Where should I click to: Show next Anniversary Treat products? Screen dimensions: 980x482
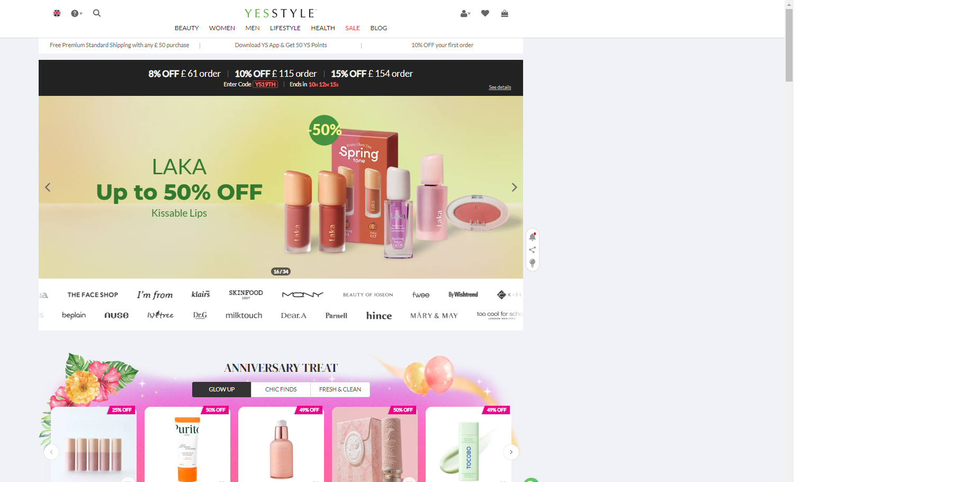pos(511,452)
